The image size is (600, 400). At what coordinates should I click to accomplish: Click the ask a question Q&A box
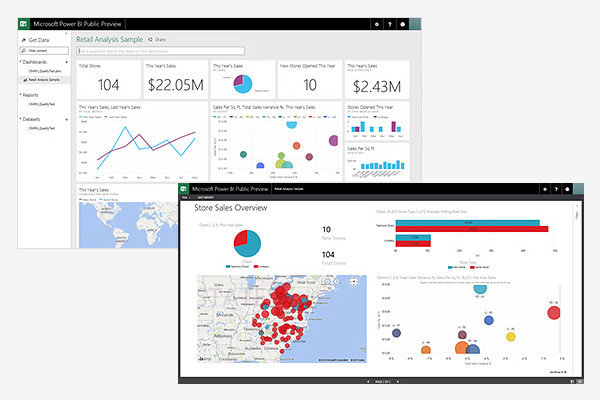click(161, 51)
